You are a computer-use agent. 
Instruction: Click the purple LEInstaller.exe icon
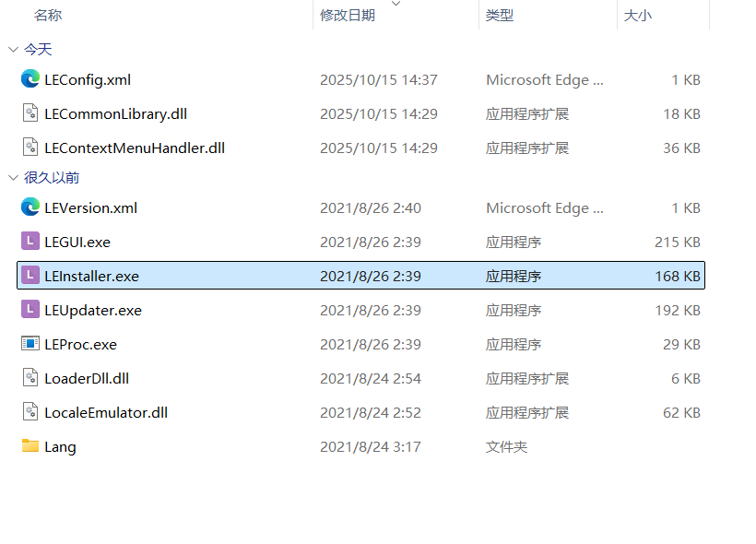[30, 276]
